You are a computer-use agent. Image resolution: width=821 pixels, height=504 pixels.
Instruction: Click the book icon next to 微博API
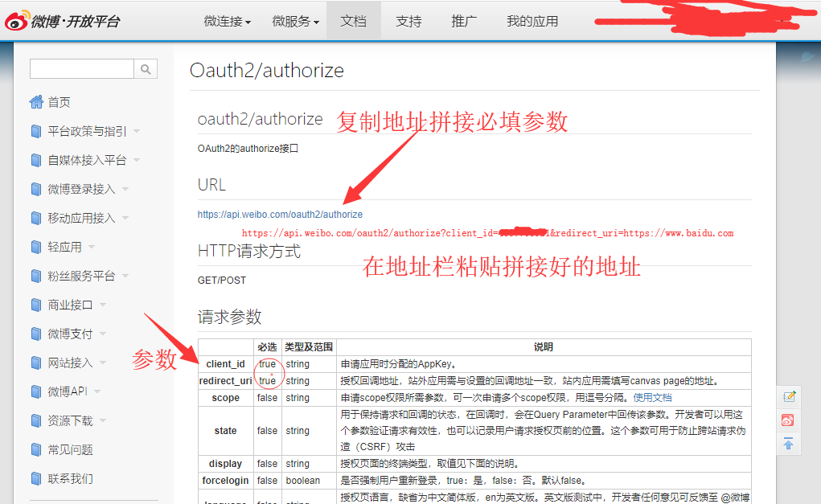point(36,391)
